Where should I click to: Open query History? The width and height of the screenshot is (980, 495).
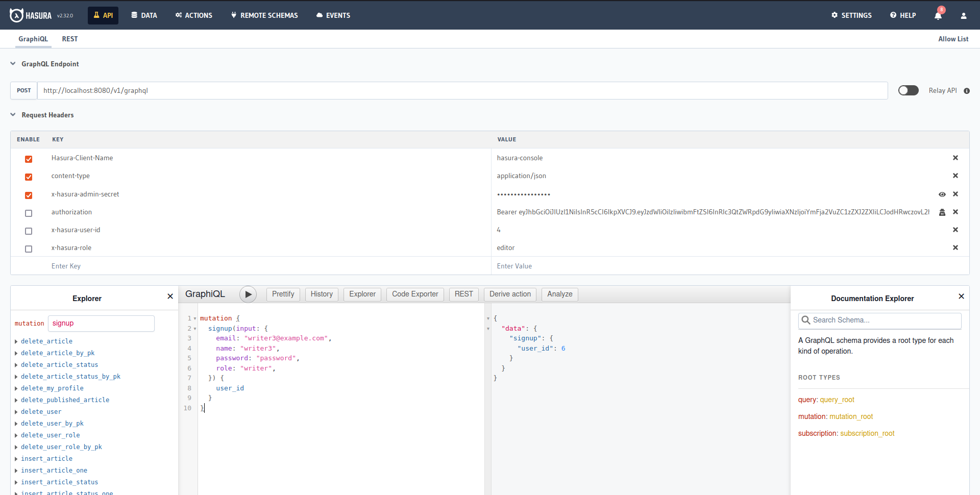(x=322, y=294)
